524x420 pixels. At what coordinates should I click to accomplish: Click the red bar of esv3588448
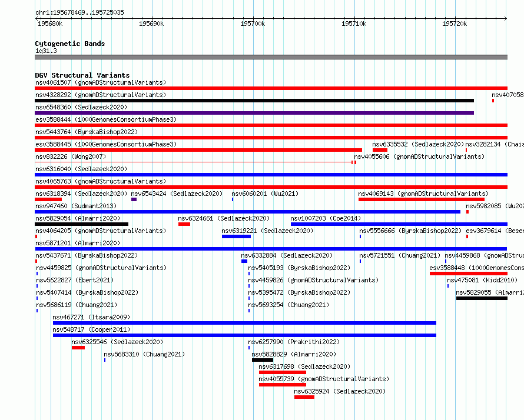[469, 274]
